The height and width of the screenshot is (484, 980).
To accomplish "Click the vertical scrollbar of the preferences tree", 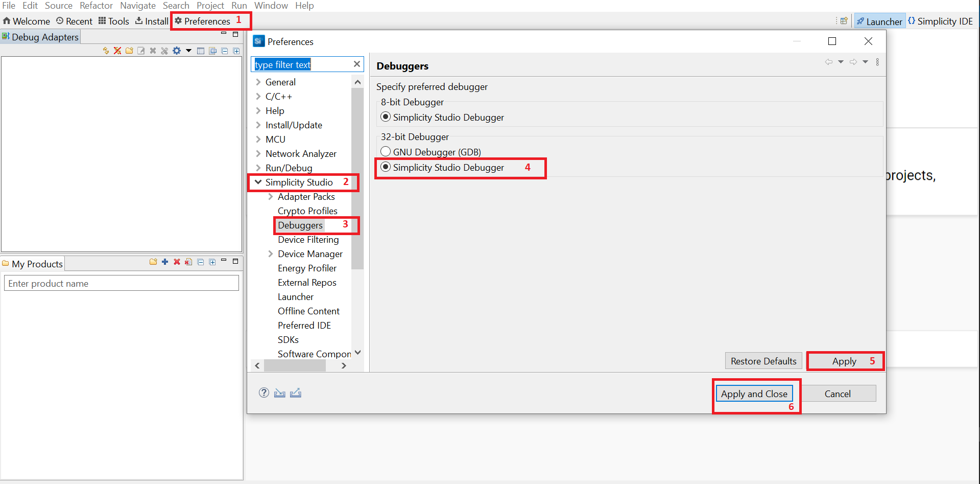I will pyautogui.click(x=357, y=178).
